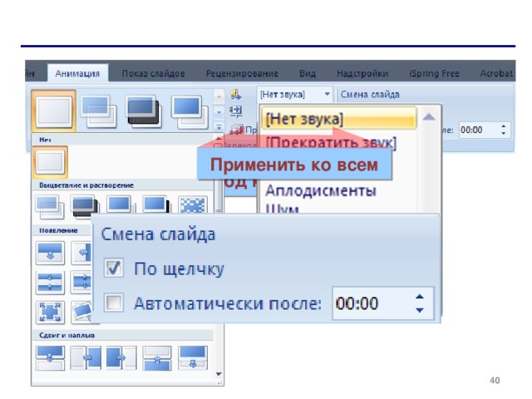Pick the first fade thumbnail under Выцветание и растворение
The height and width of the screenshot is (399, 532).
50,207
